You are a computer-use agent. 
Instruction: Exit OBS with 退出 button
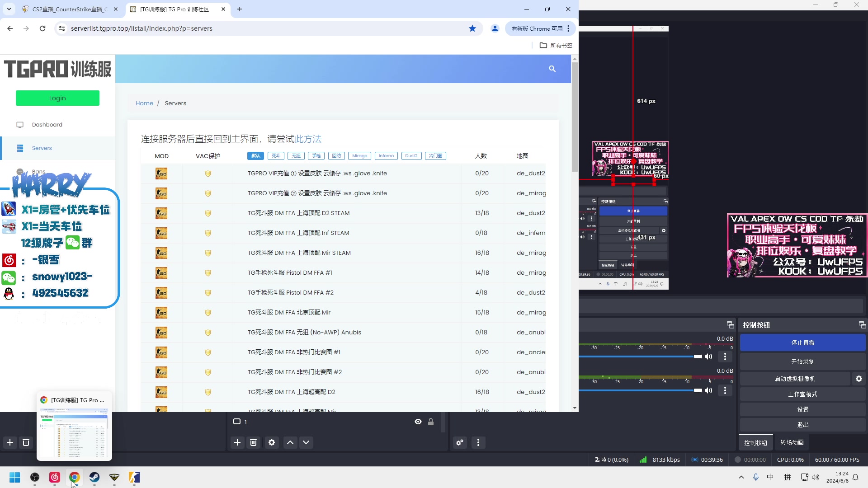(803, 425)
